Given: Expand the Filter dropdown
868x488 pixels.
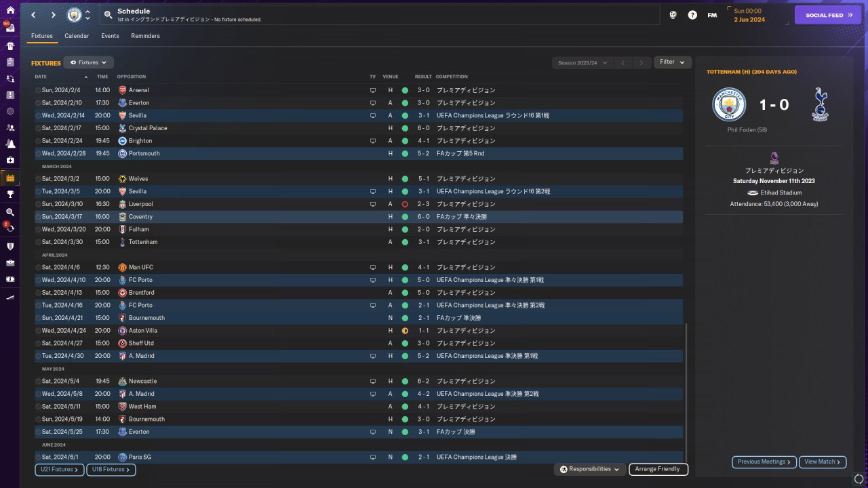Looking at the screenshot, I should [x=672, y=62].
